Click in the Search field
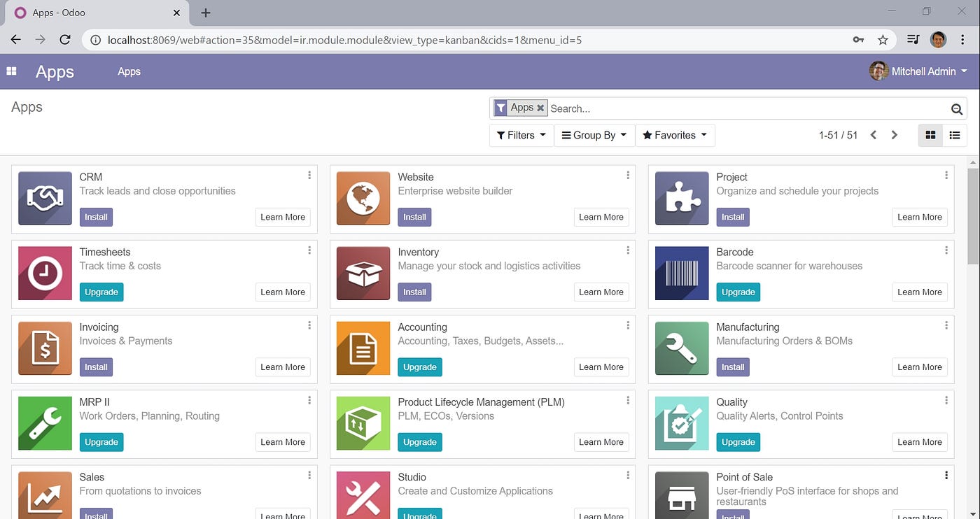The height and width of the screenshot is (519, 980). pos(748,108)
